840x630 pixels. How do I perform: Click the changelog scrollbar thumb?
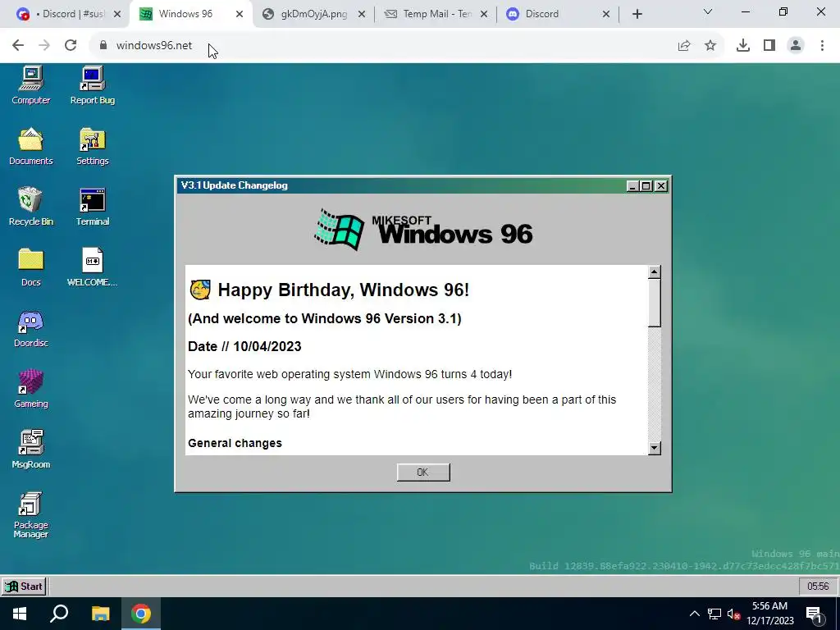[x=654, y=303]
